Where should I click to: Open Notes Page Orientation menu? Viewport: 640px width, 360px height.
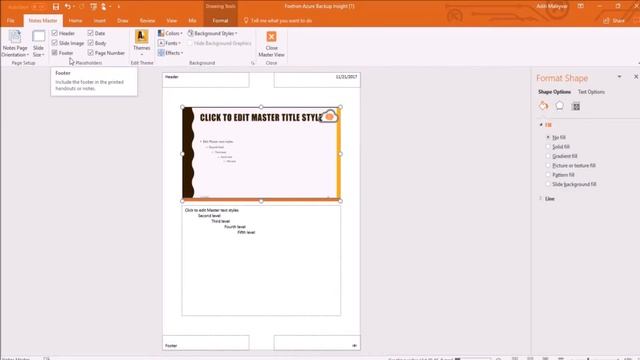pyautogui.click(x=15, y=44)
